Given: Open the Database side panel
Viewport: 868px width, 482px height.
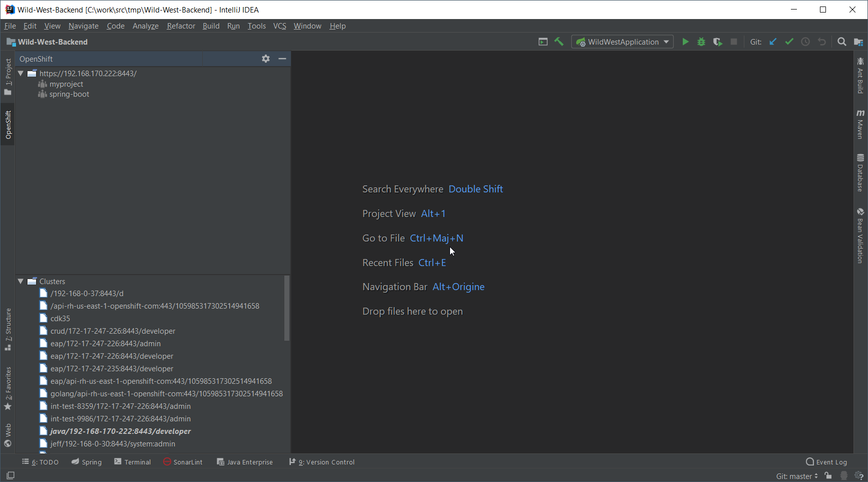Looking at the screenshot, I should click(860, 173).
